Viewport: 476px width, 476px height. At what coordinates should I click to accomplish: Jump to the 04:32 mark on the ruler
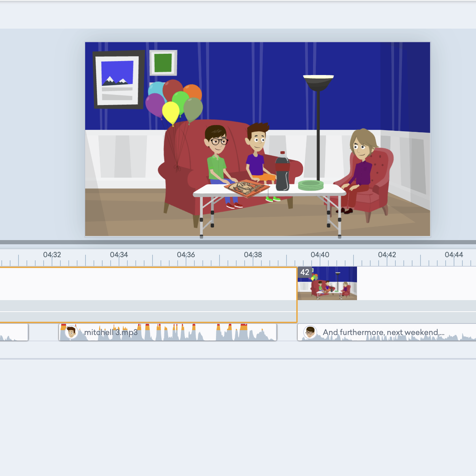click(52, 255)
